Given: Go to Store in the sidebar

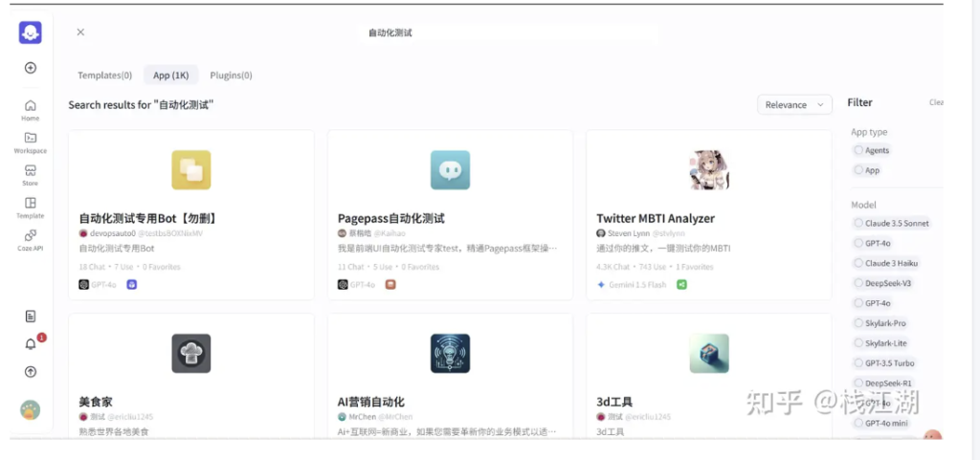Looking at the screenshot, I should [x=31, y=175].
